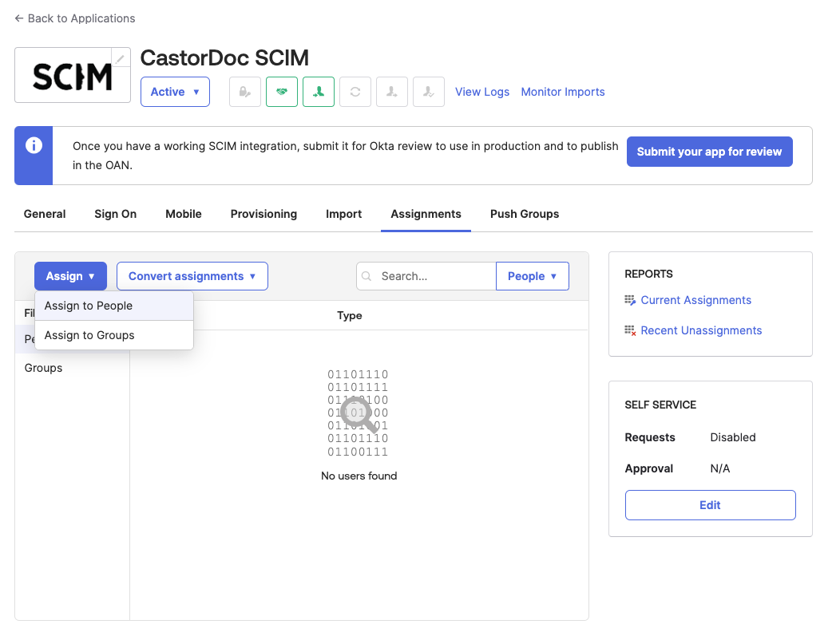Screen dimensions: 840x628
Task: Choose Assign to Groups from menu
Action: pyautogui.click(x=89, y=335)
